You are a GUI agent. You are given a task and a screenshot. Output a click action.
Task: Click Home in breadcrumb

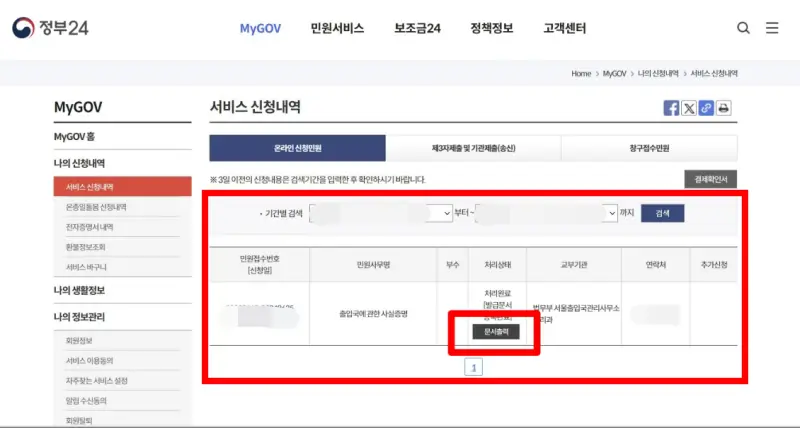coord(581,73)
